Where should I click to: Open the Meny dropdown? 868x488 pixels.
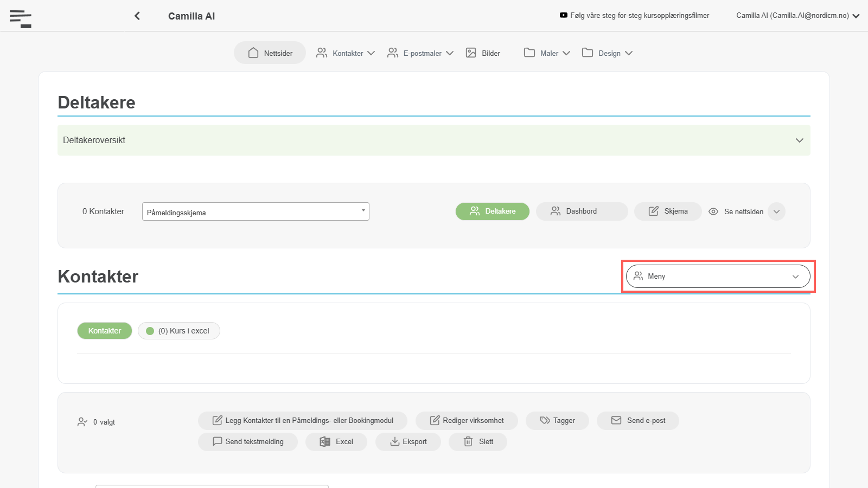click(718, 277)
